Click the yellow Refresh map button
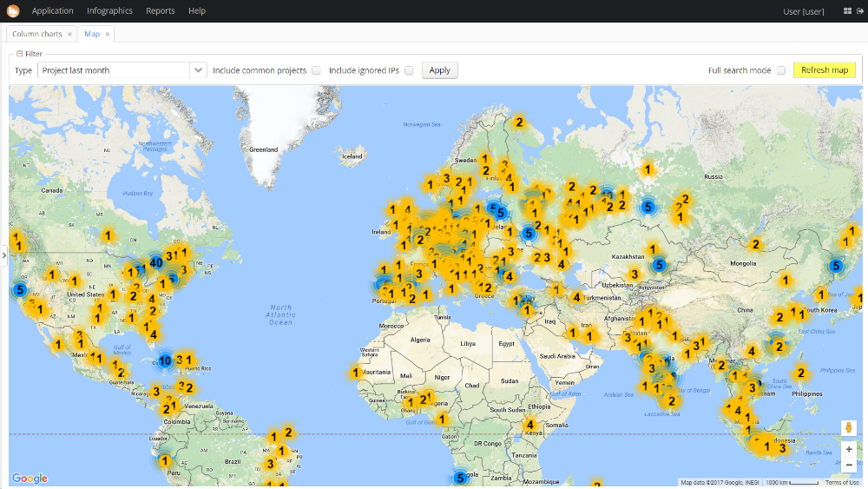Image resolution: width=868 pixels, height=489 pixels. pyautogui.click(x=825, y=69)
